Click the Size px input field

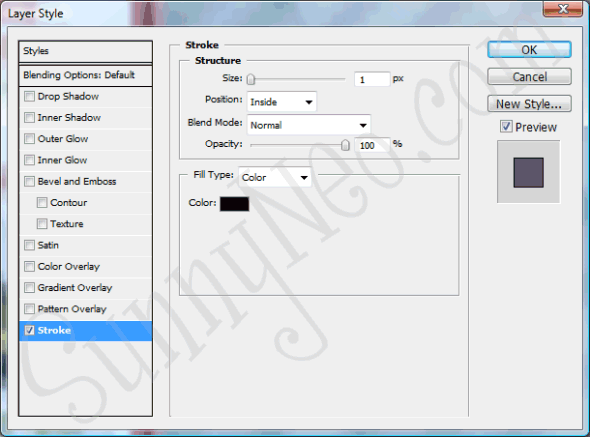pos(372,79)
